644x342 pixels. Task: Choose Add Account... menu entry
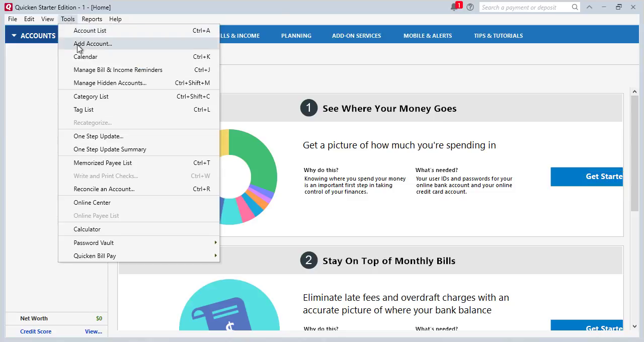coord(139,44)
